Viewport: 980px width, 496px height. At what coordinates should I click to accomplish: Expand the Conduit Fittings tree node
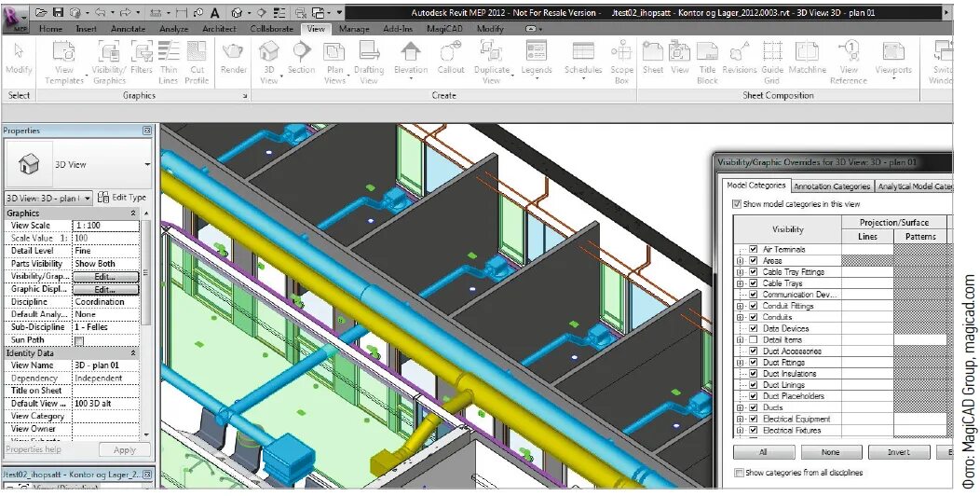point(740,306)
